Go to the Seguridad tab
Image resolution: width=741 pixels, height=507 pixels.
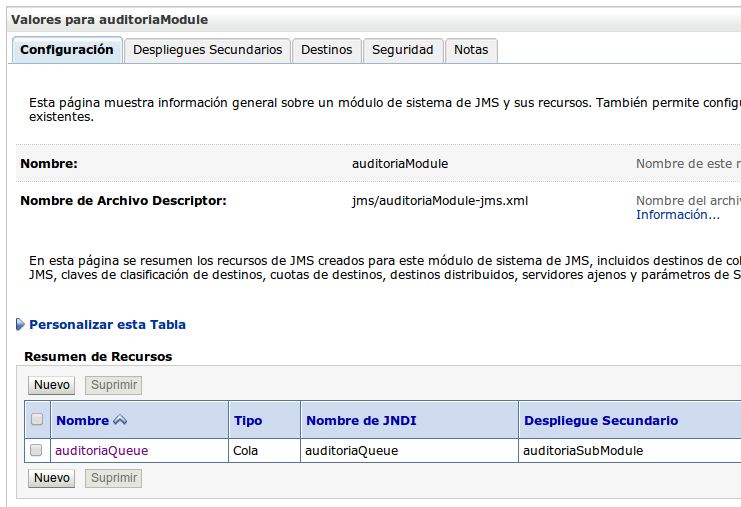pos(403,50)
